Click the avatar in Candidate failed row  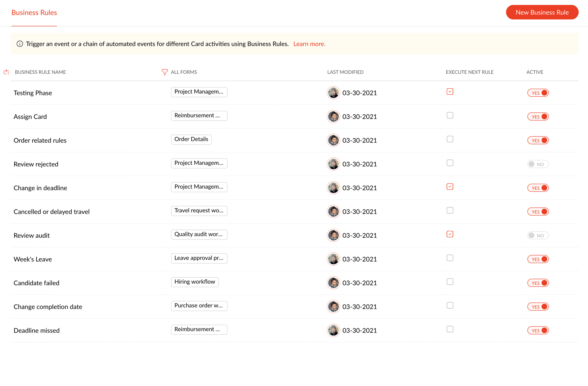pos(334,283)
